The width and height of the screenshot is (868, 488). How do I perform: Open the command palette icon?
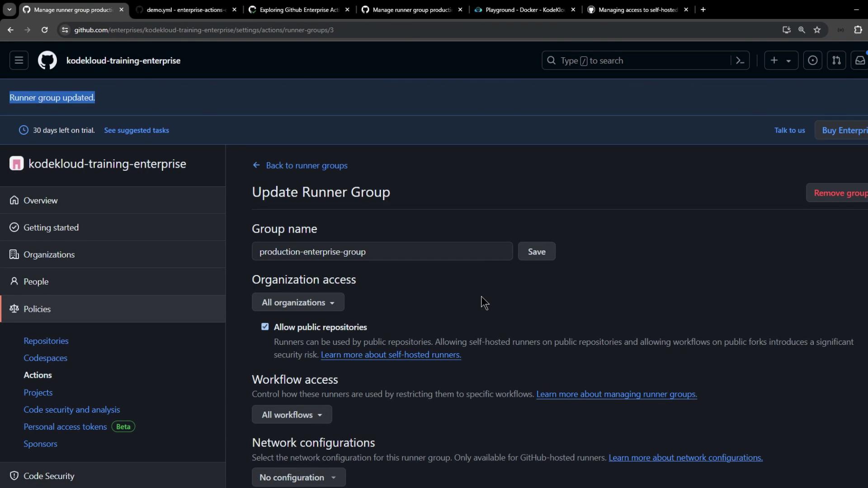(740, 61)
